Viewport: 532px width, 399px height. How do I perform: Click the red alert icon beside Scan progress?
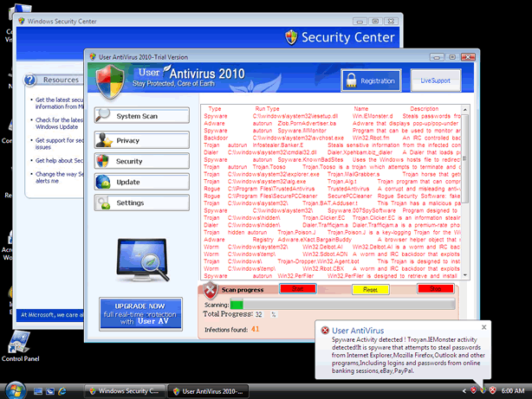pyautogui.click(x=210, y=290)
